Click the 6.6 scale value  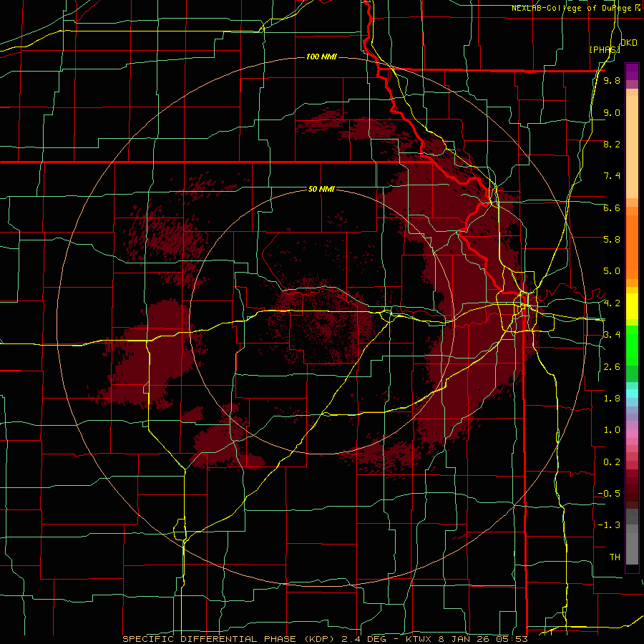point(612,208)
